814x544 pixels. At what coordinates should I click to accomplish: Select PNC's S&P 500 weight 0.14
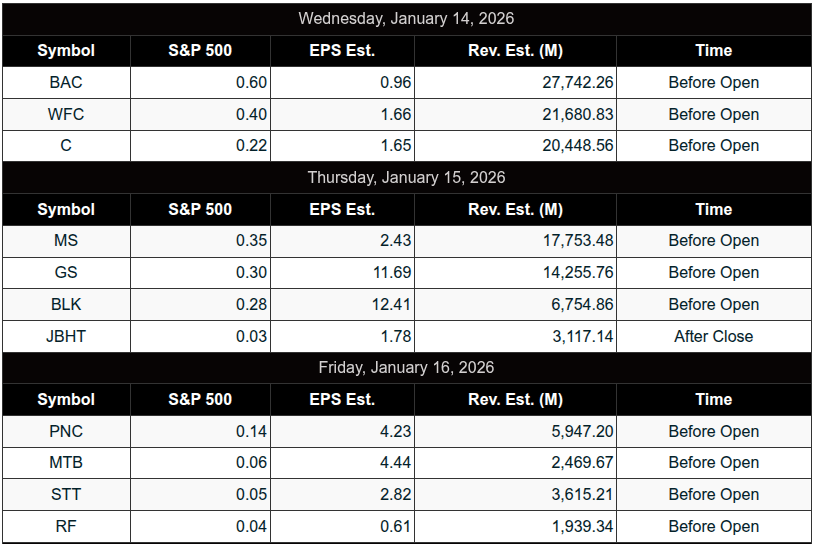tap(251, 432)
